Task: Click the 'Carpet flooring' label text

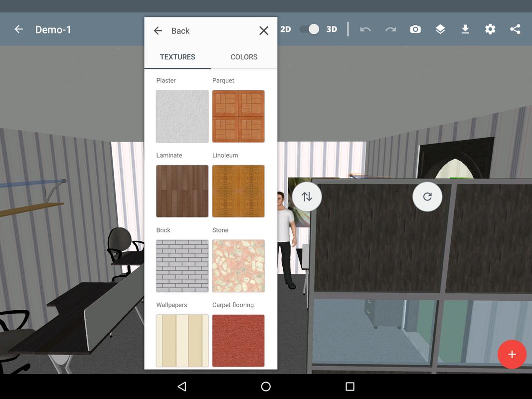Action: (x=233, y=305)
